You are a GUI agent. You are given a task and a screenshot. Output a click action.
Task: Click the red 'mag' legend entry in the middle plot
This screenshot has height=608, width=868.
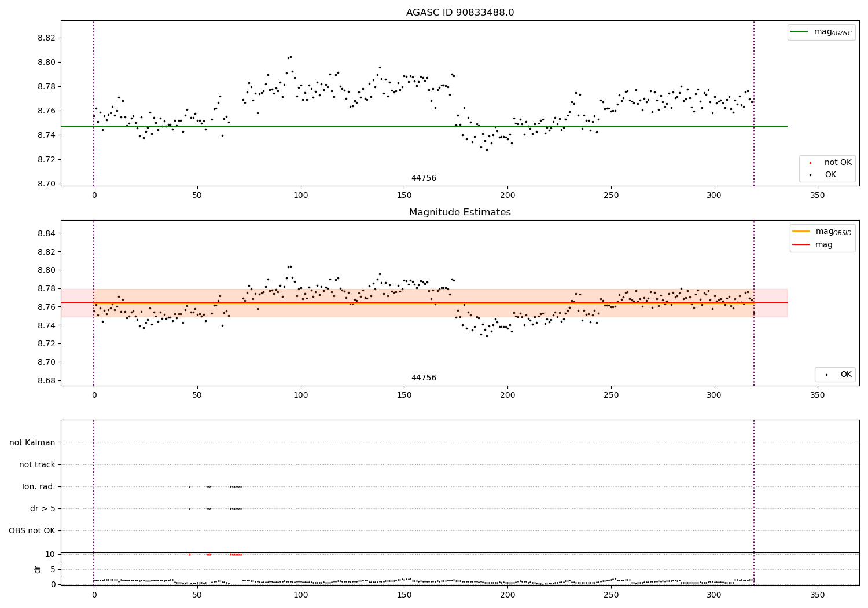click(x=812, y=244)
